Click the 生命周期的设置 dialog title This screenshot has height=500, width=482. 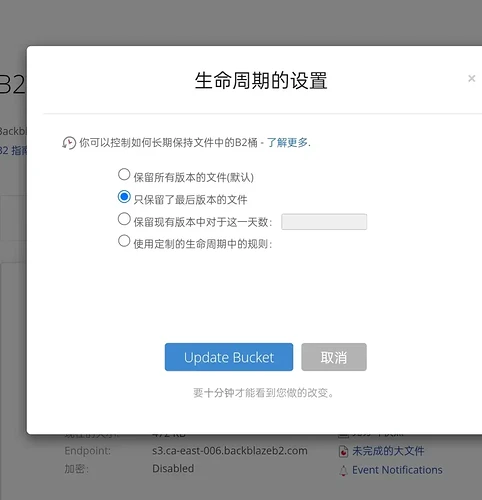(x=261, y=81)
